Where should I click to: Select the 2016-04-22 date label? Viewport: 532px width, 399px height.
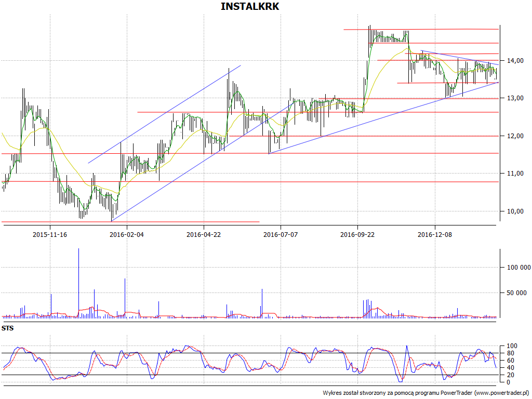pos(204,234)
